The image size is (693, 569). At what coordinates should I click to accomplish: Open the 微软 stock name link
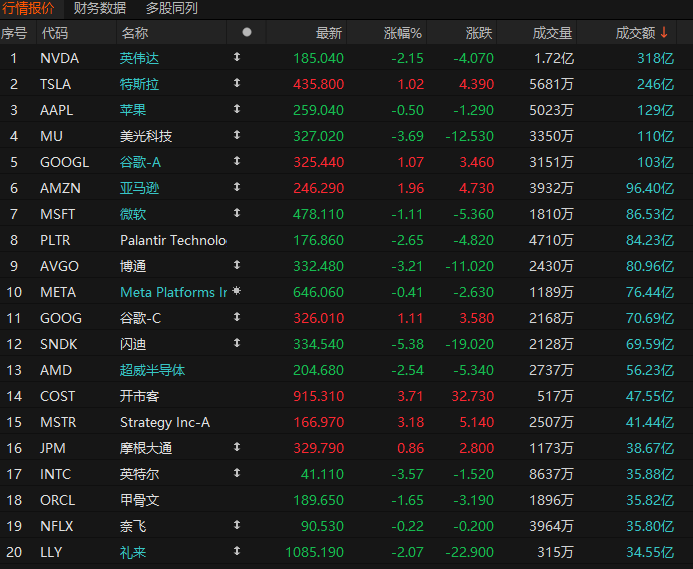[133, 214]
